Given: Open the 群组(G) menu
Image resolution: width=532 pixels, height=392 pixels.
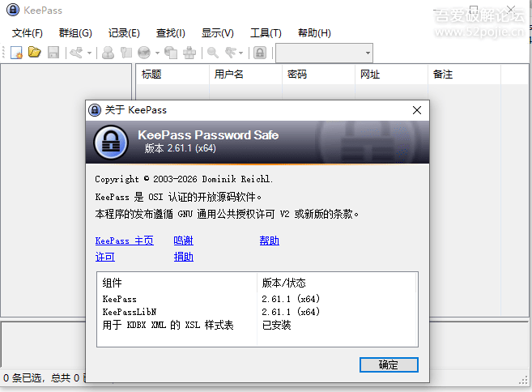Looking at the screenshot, I should [x=75, y=33].
